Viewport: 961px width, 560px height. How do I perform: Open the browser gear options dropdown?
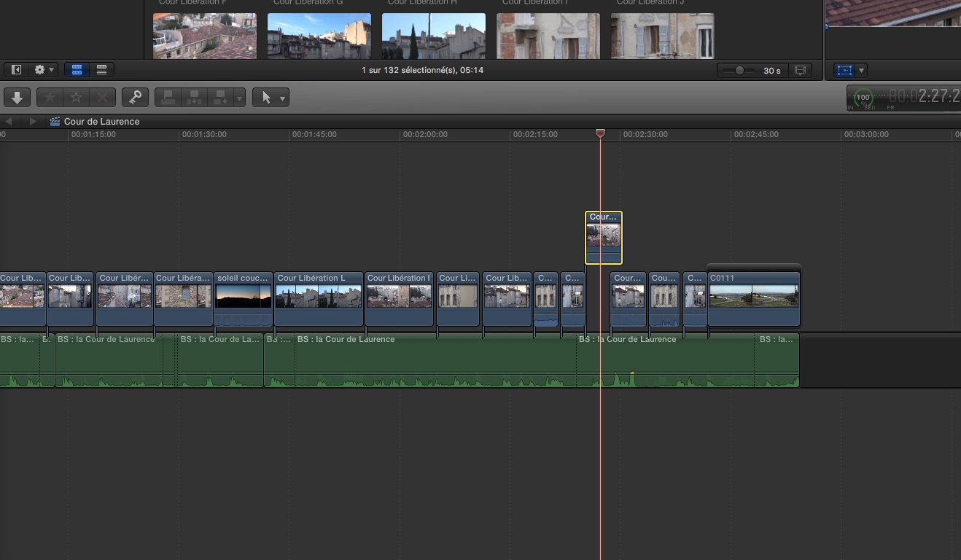click(x=44, y=70)
